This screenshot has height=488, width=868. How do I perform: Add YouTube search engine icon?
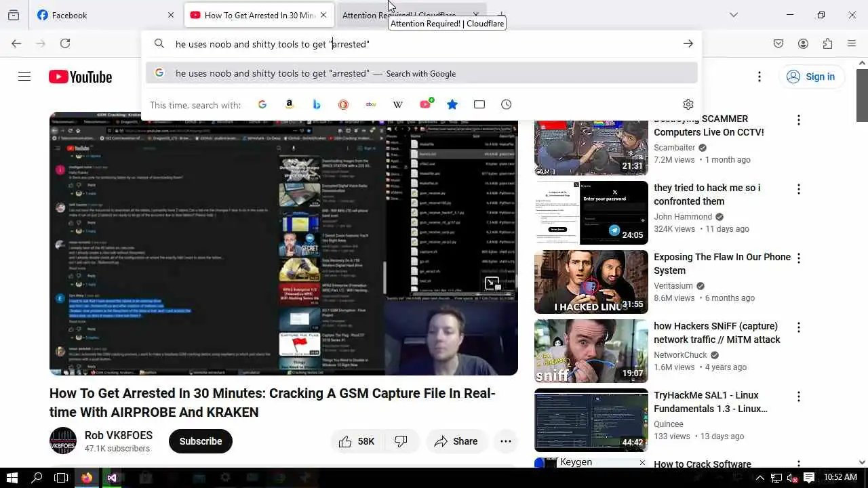point(426,104)
